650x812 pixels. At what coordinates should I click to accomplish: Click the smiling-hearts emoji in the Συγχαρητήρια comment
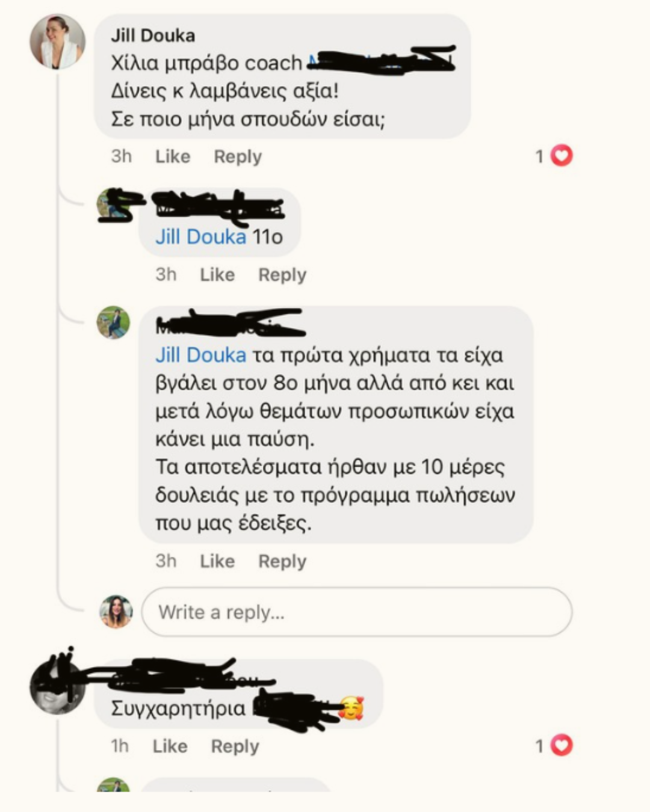tap(351, 708)
